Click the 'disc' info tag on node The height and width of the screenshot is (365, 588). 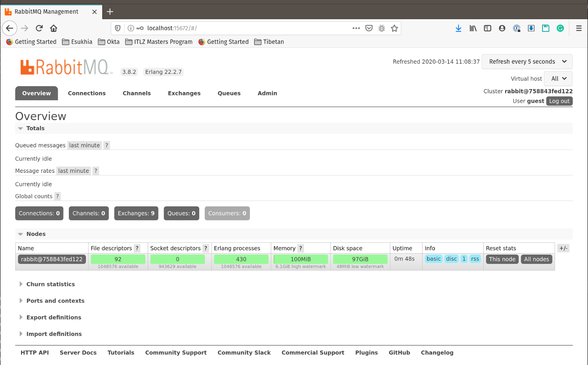pos(451,259)
